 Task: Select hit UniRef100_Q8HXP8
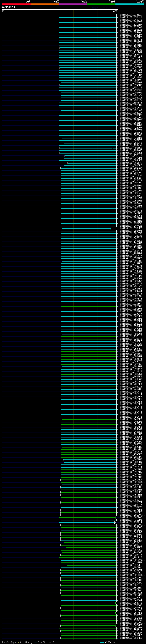(x=131, y=635)
